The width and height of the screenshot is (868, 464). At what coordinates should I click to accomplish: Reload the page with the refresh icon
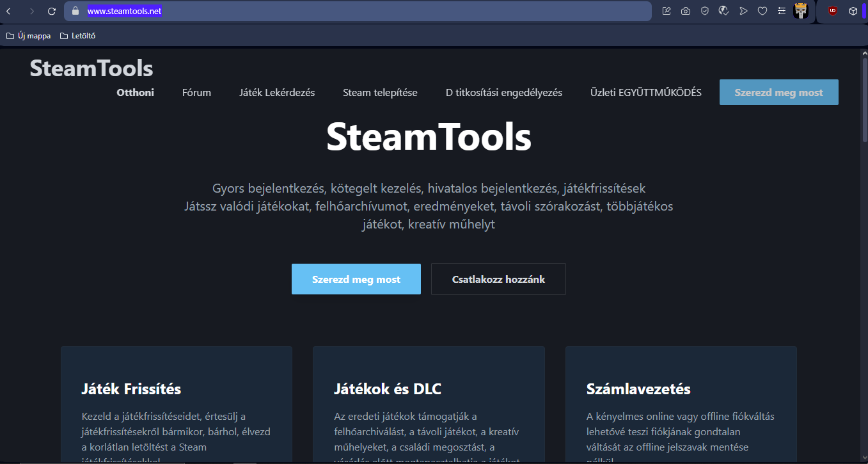pos(52,11)
